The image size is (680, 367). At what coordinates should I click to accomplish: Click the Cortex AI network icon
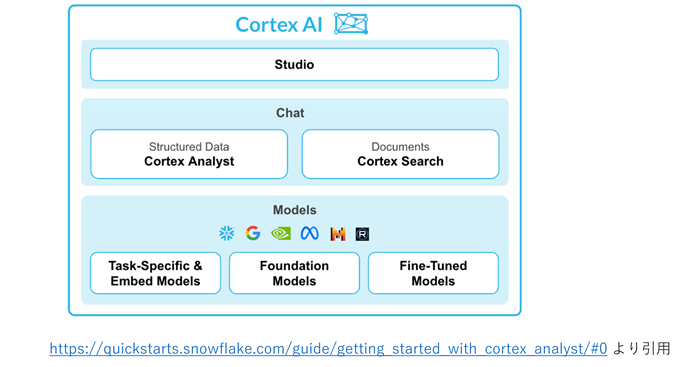coord(351,23)
